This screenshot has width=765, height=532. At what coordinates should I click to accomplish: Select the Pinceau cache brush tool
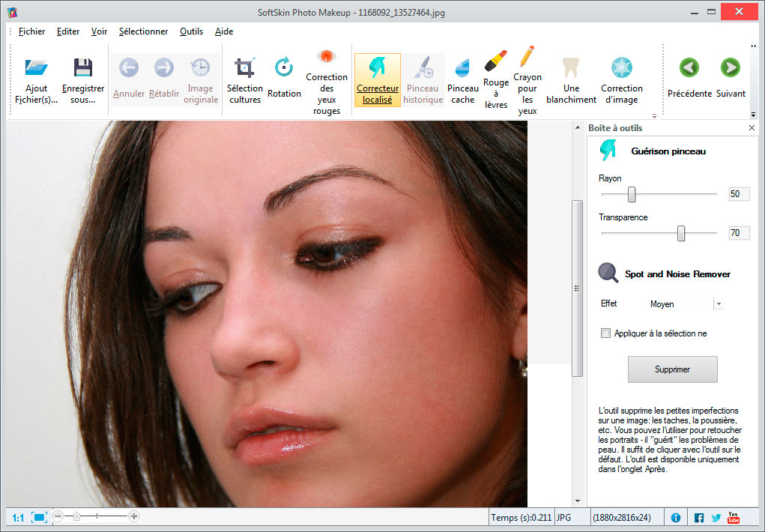(463, 68)
